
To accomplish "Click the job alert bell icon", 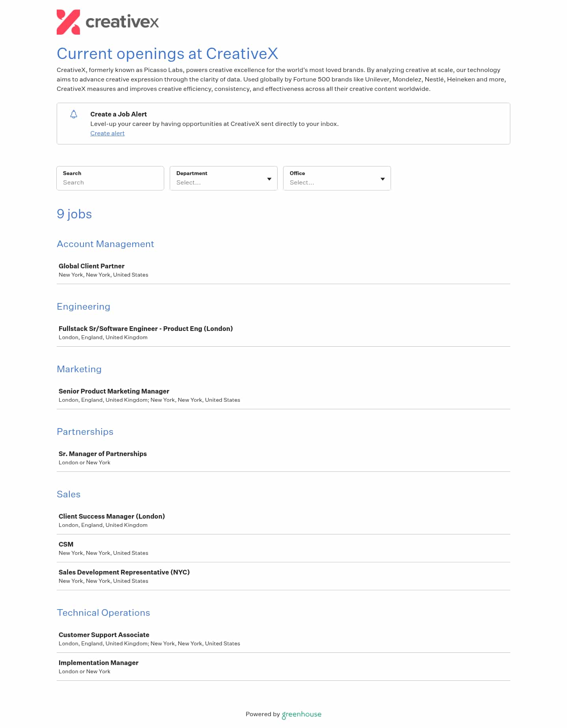I will click(74, 114).
